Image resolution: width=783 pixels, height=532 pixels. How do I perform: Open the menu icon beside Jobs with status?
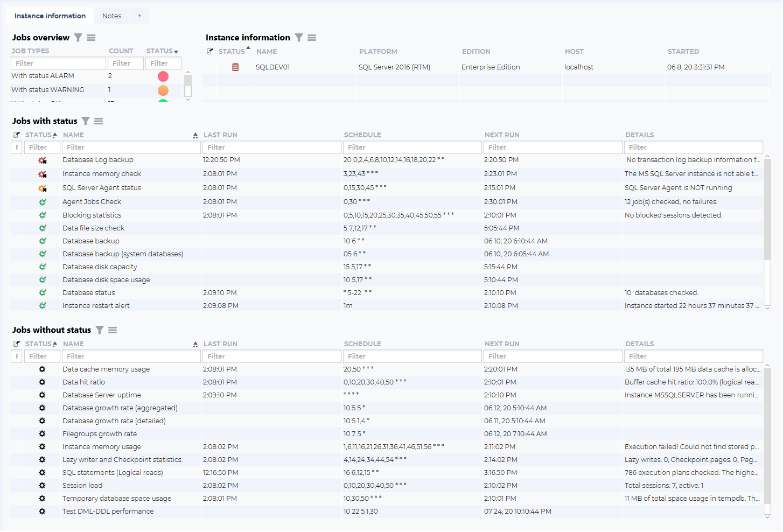point(99,121)
